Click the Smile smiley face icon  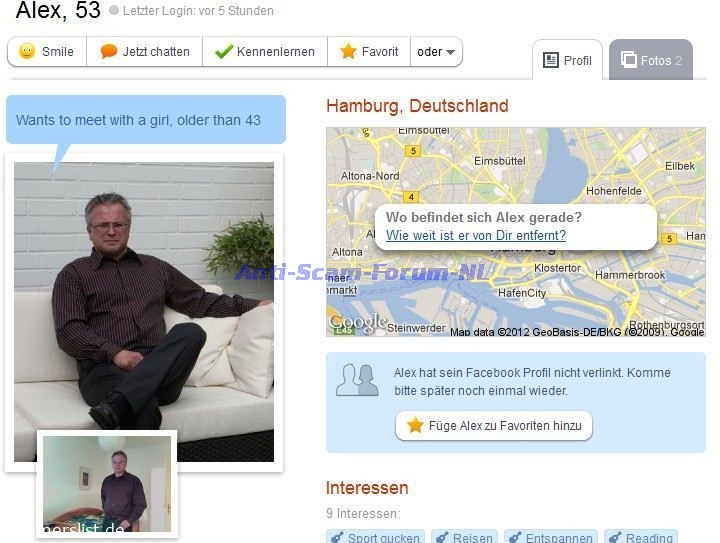pyautogui.click(x=27, y=51)
